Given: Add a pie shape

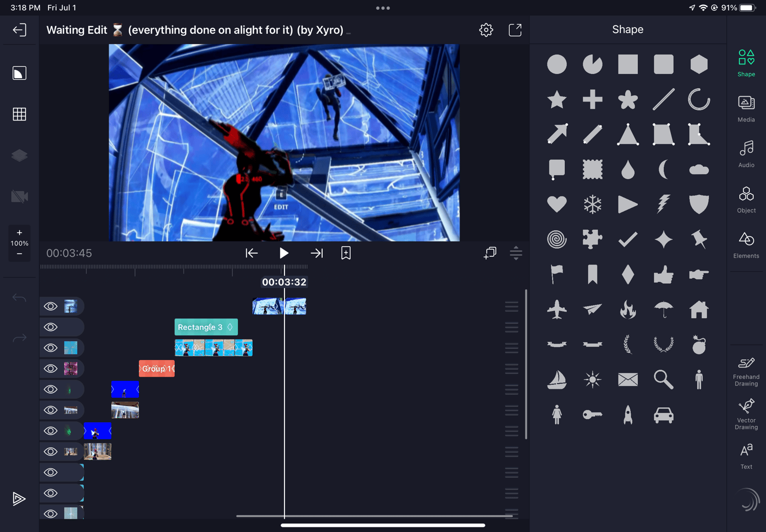Looking at the screenshot, I should pos(592,64).
